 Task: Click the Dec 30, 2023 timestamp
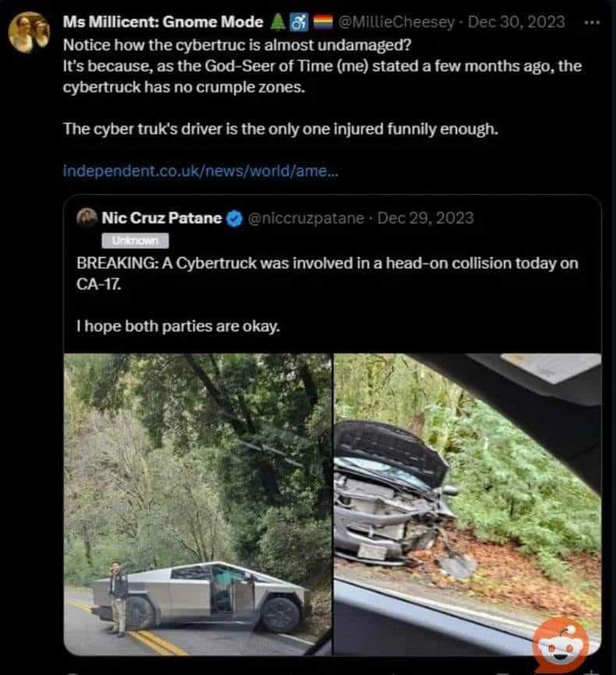point(516,22)
